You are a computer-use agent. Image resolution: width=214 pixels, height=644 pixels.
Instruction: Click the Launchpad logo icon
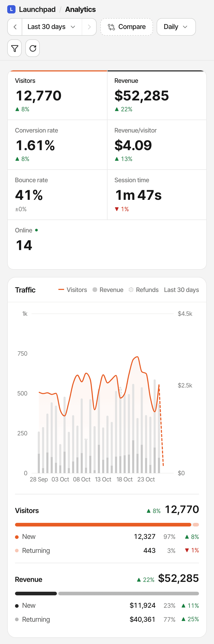coord(11,10)
